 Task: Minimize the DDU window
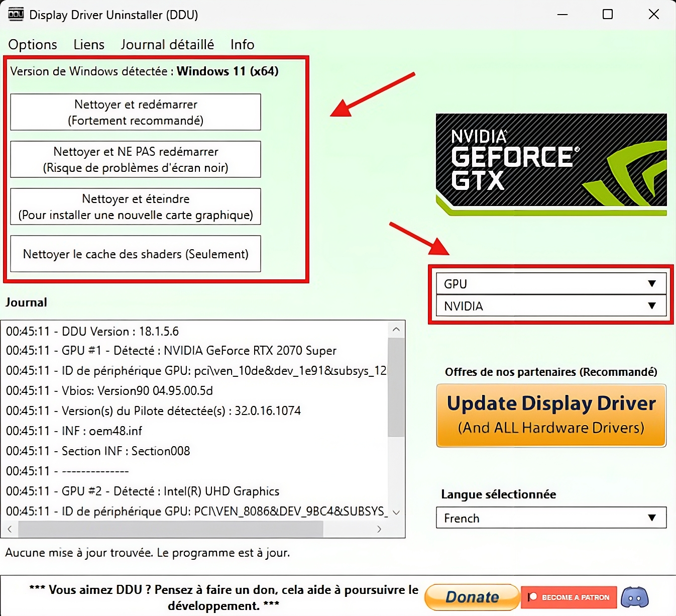tap(562, 14)
